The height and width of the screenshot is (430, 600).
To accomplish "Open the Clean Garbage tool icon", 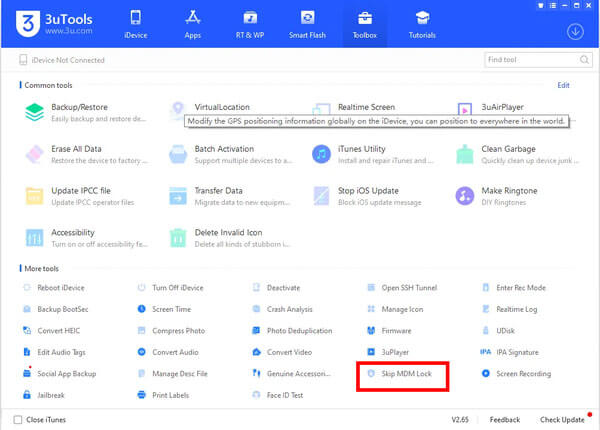I will [466, 153].
